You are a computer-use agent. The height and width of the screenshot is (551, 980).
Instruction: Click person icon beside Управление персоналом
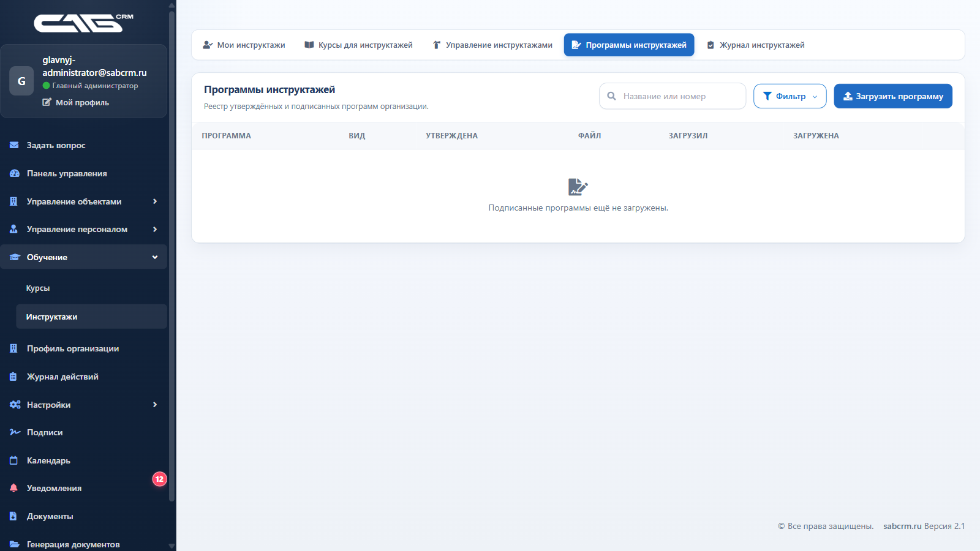point(13,229)
